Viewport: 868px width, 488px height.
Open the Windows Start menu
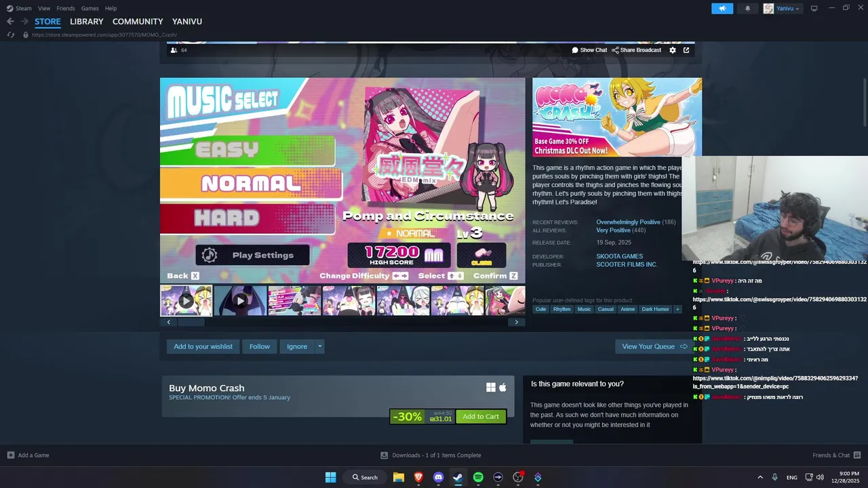coord(330,477)
